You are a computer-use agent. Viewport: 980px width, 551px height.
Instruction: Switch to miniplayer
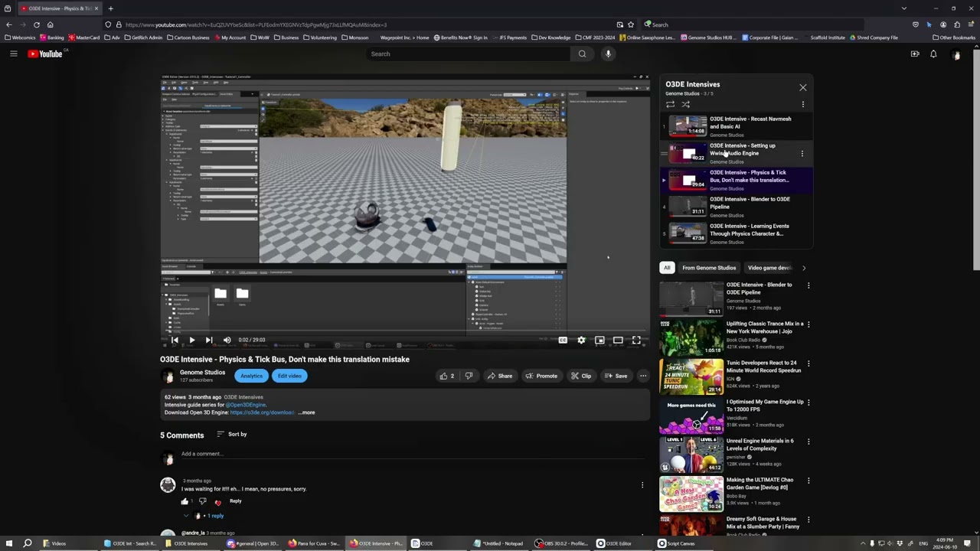(x=599, y=340)
